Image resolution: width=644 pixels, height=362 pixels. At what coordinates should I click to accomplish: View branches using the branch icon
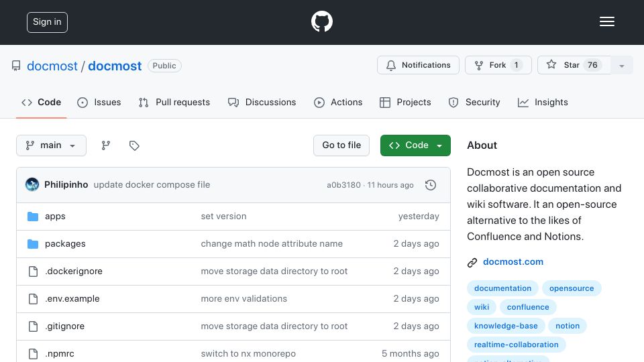tap(106, 145)
